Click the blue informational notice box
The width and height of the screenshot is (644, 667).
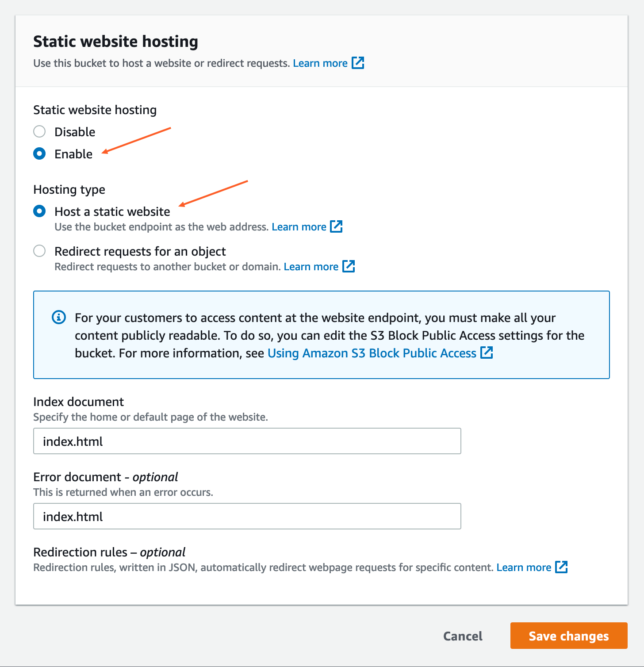[322, 335]
